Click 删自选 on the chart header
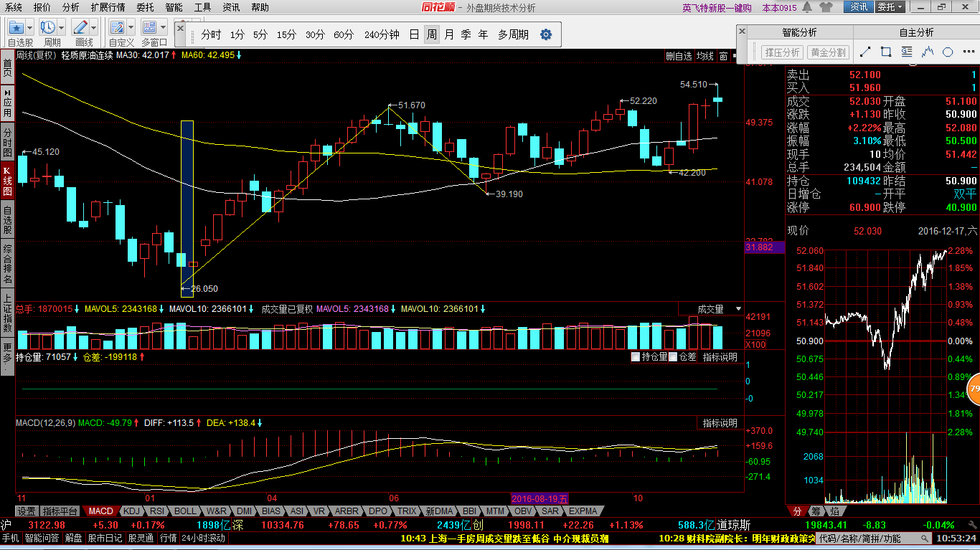This screenshot has width=980, height=550. pyautogui.click(x=679, y=56)
